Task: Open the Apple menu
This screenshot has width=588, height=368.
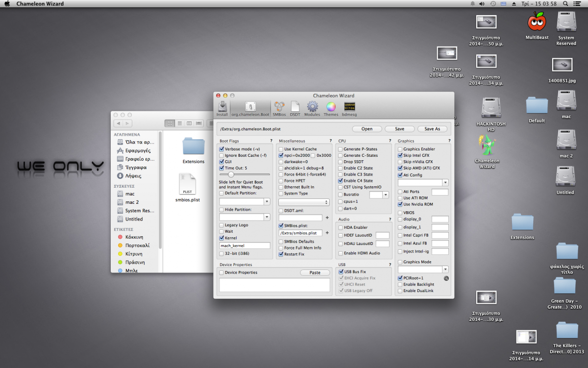Action: click(7, 4)
